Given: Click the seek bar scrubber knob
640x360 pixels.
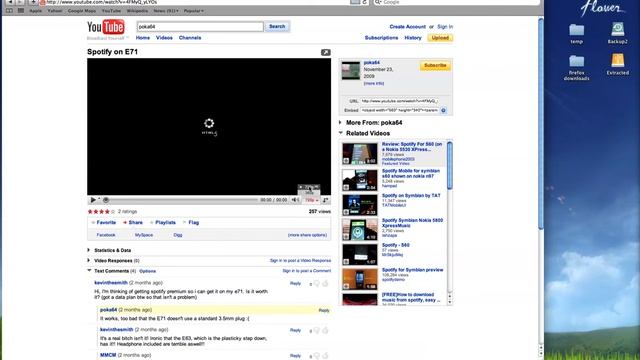Looking at the screenshot, I should [106, 200].
